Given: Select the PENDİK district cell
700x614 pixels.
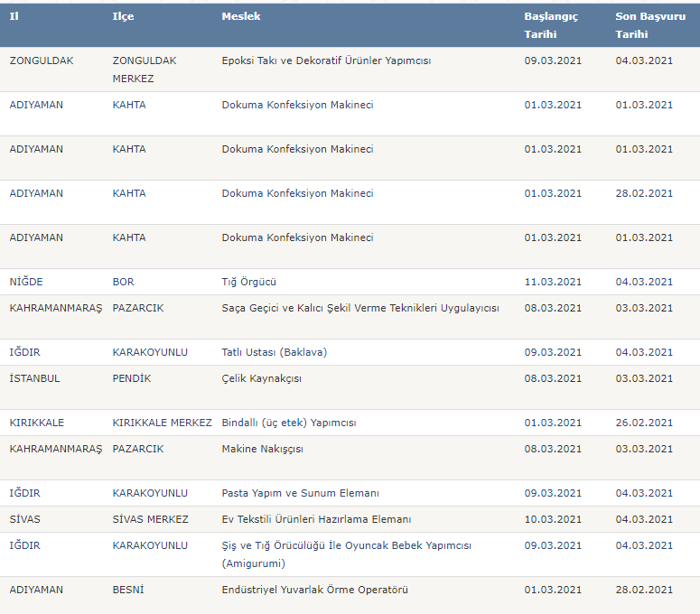Looking at the screenshot, I should [x=131, y=379].
